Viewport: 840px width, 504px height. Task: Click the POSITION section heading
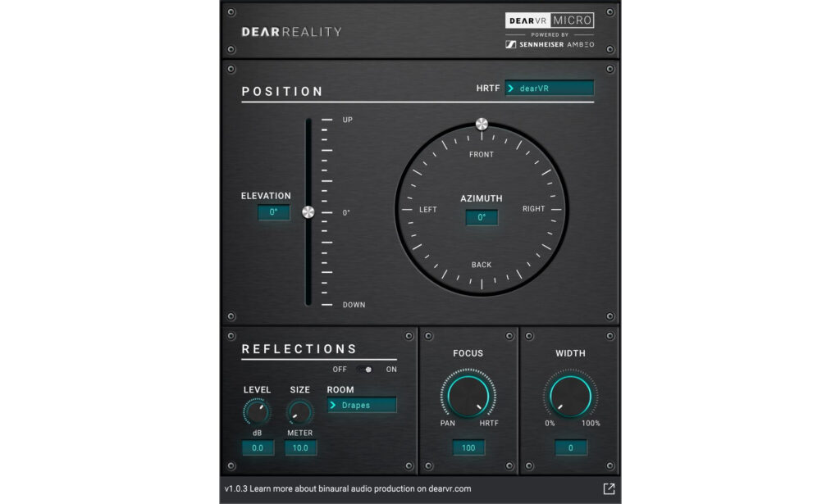point(282,92)
